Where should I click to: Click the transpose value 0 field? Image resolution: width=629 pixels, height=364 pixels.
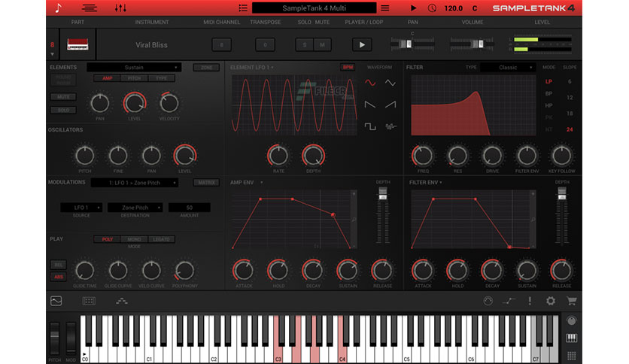click(x=265, y=45)
